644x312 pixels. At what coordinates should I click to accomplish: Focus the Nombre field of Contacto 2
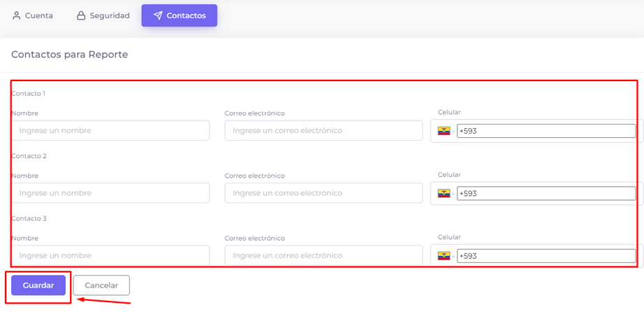(110, 193)
